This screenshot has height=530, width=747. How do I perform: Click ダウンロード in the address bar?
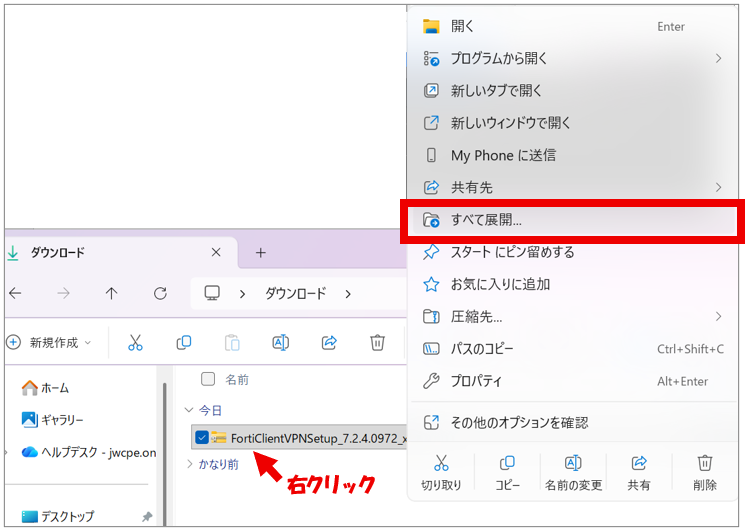295,293
